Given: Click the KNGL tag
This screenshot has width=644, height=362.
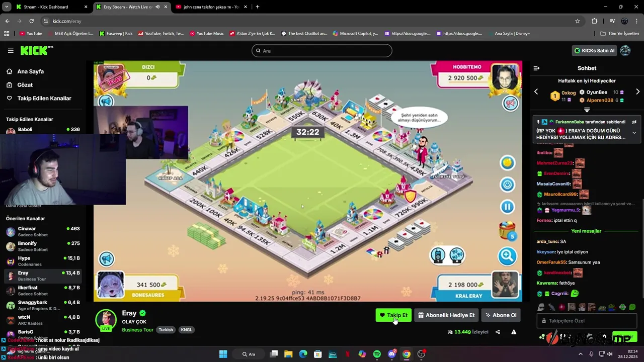Looking at the screenshot, I should click(186, 330).
